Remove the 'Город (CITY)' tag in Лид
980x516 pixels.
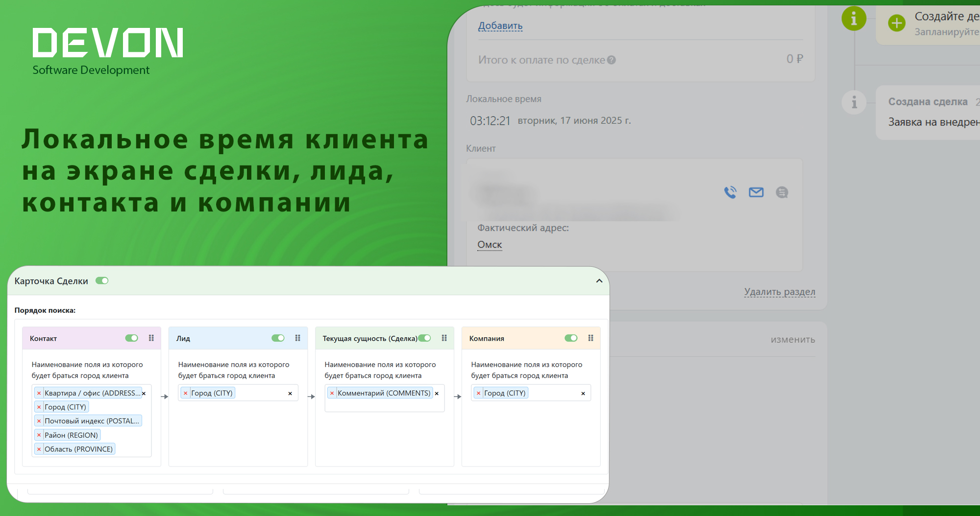tap(185, 393)
